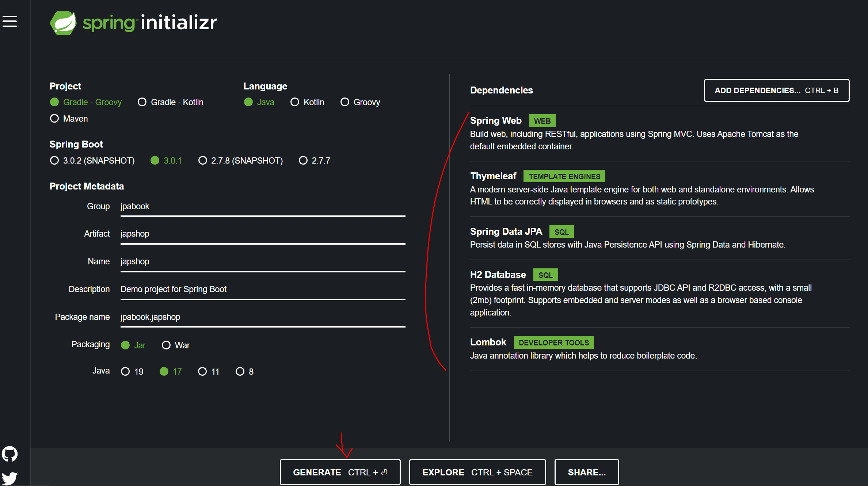This screenshot has height=486, width=868.
Task: Select Gradle - Kotlin project option
Action: click(x=142, y=102)
